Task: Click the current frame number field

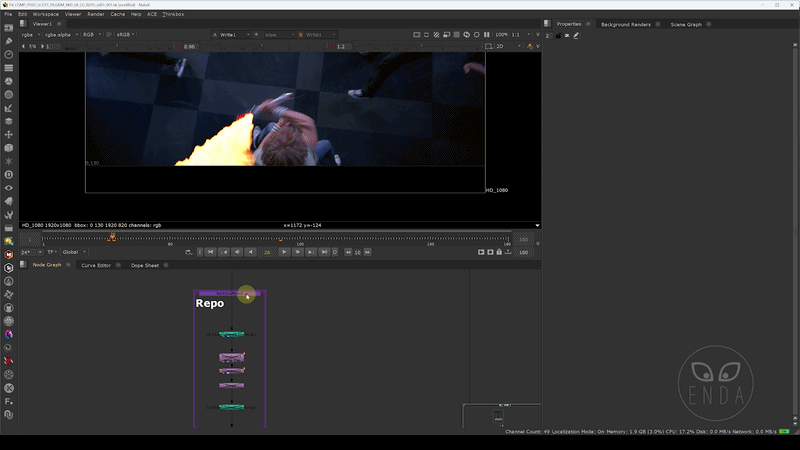Action: point(267,252)
